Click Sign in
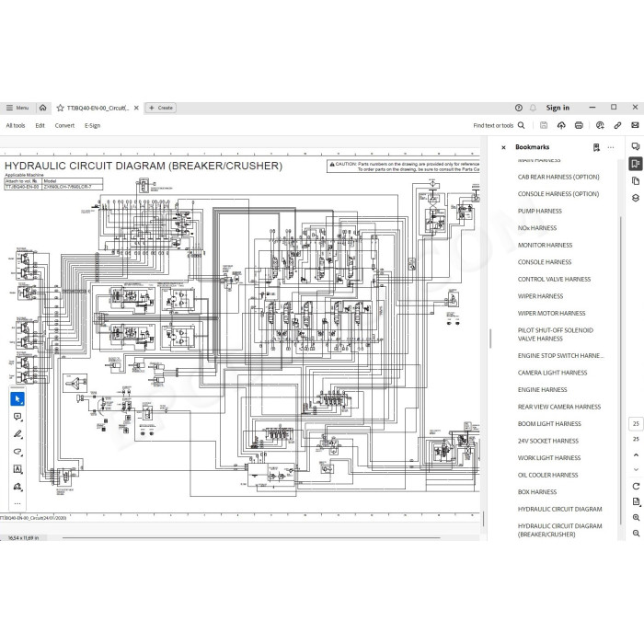 [x=558, y=108]
